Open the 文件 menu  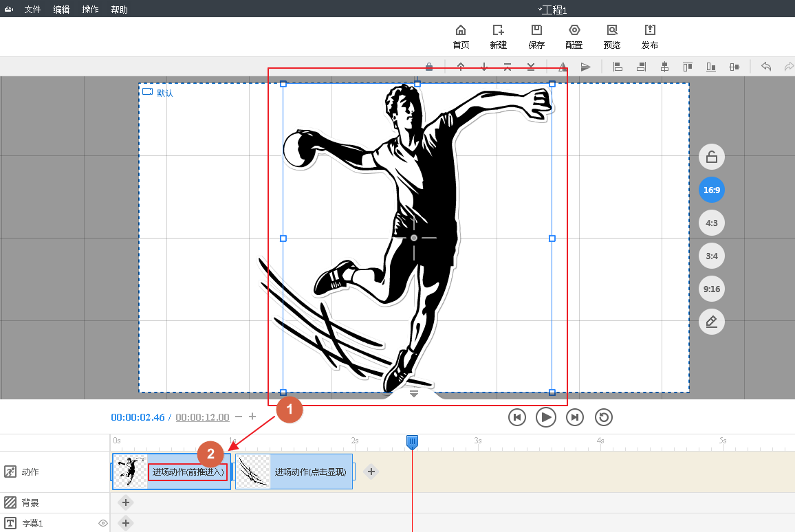pyautogui.click(x=32, y=10)
